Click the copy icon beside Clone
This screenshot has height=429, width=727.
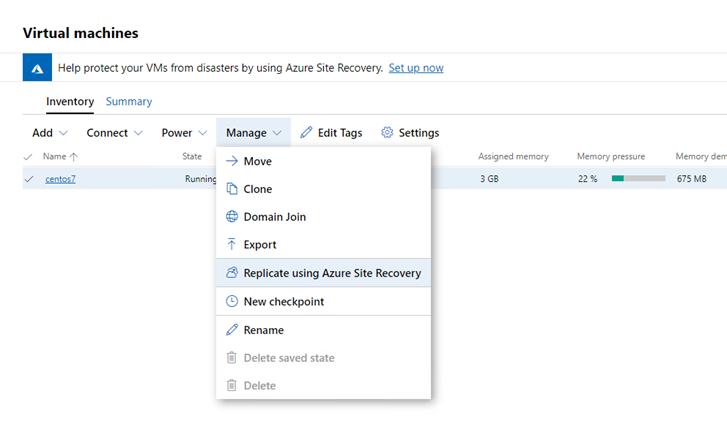pyautogui.click(x=231, y=189)
